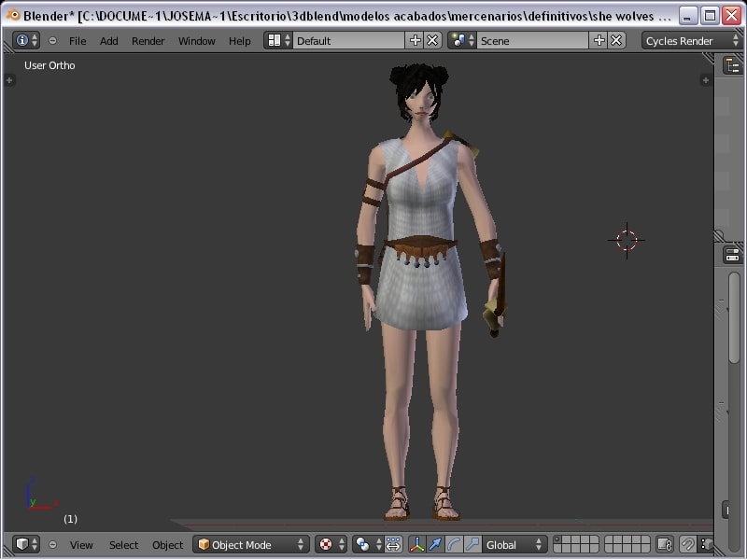Open the Info editor type selector
The height and width of the screenshot is (560, 747).
coord(26,40)
